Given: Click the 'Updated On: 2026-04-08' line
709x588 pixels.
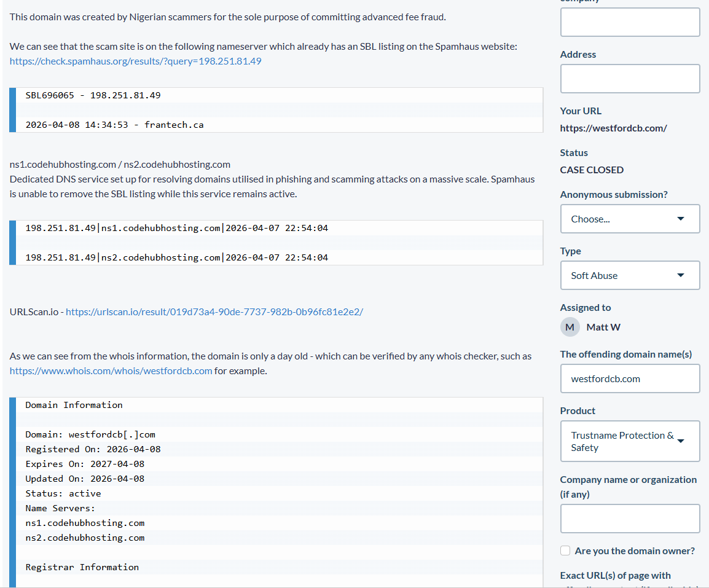Looking at the screenshot, I should click(x=85, y=479).
